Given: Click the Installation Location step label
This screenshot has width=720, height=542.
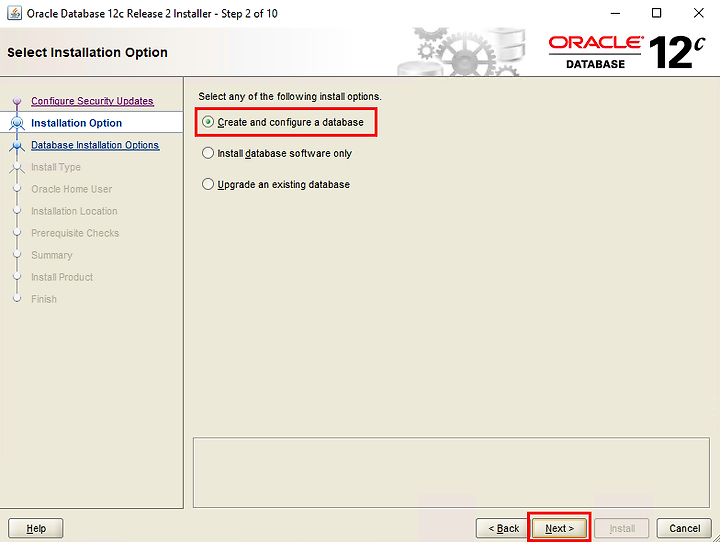Looking at the screenshot, I should click(74, 211).
